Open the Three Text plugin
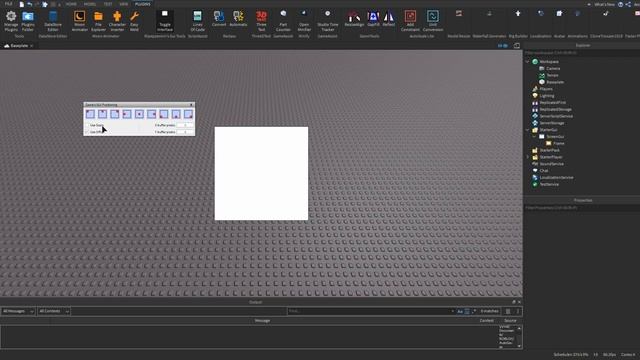This screenshot has width=640, height=360. [x=261, y=21]
